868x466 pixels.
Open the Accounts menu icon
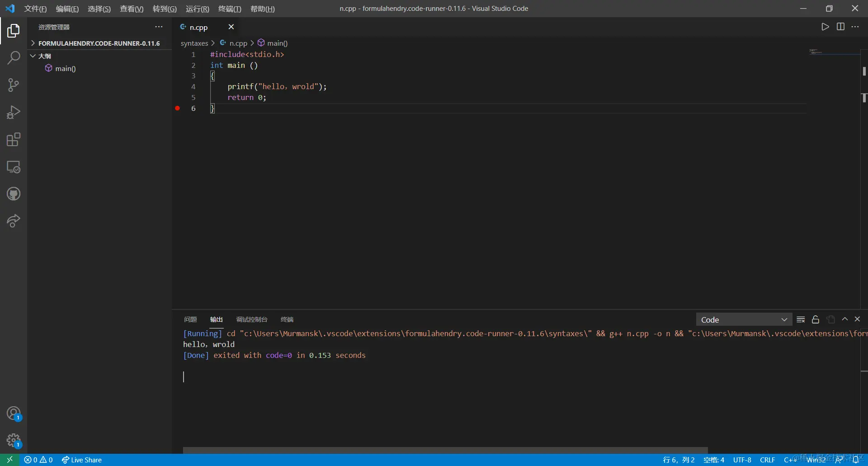[x=14, y=414]
